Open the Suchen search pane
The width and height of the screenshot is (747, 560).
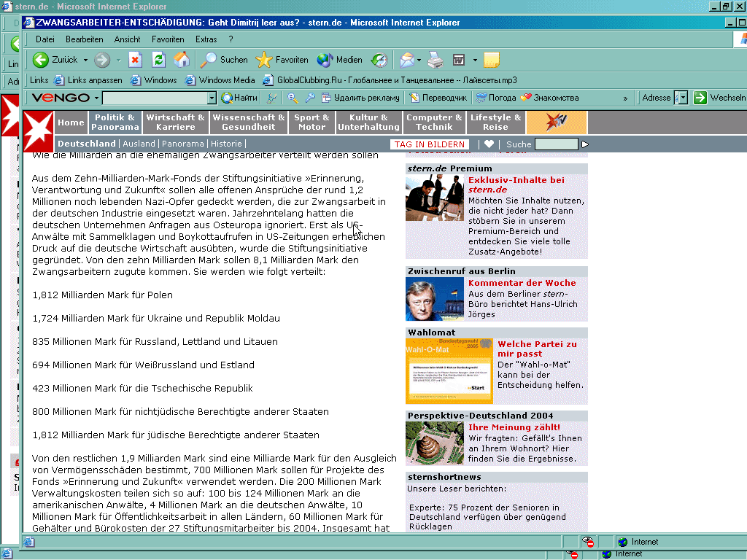tap(224, 60)
